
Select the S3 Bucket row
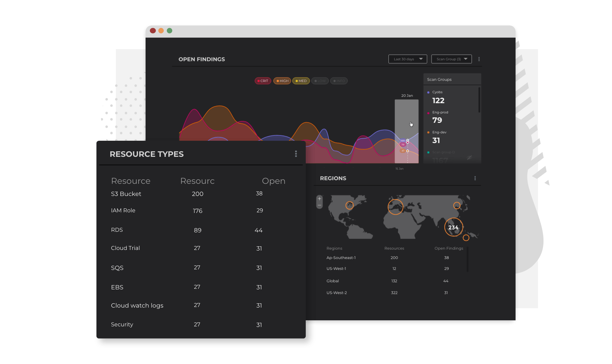pos(126,194)
